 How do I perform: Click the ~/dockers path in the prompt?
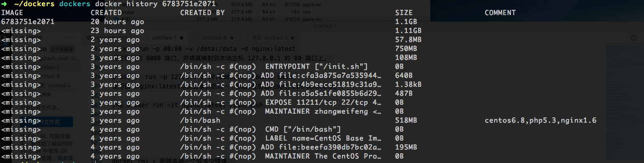coord(34,4)
